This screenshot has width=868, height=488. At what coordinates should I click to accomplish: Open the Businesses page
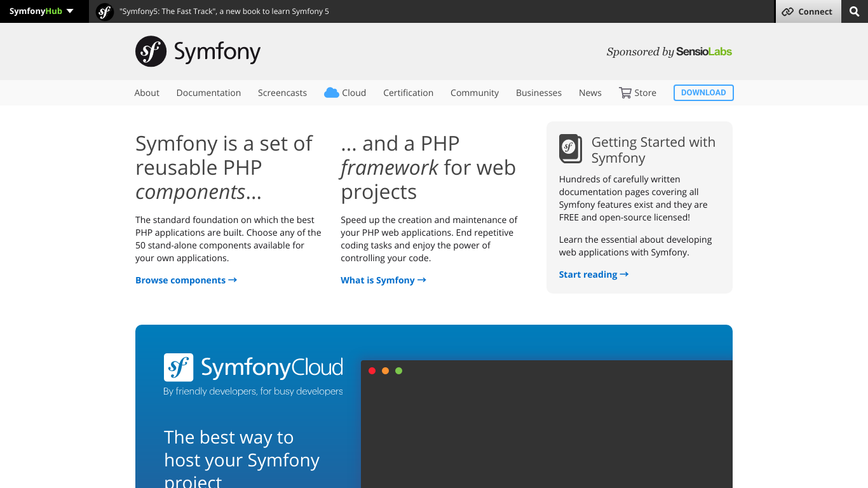coord(539,93)
